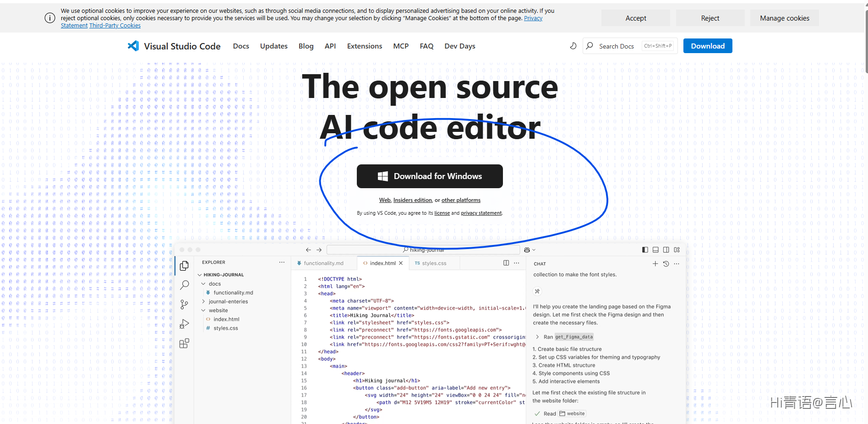The image size is (868, 424).
Task: Open the chat history clock icon
Action: coord(666,264)
